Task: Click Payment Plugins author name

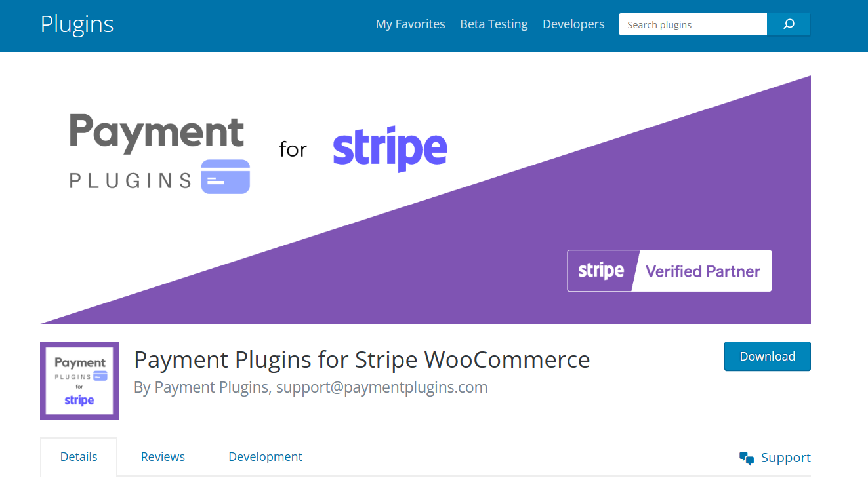Action: click(x=212, y=387)
